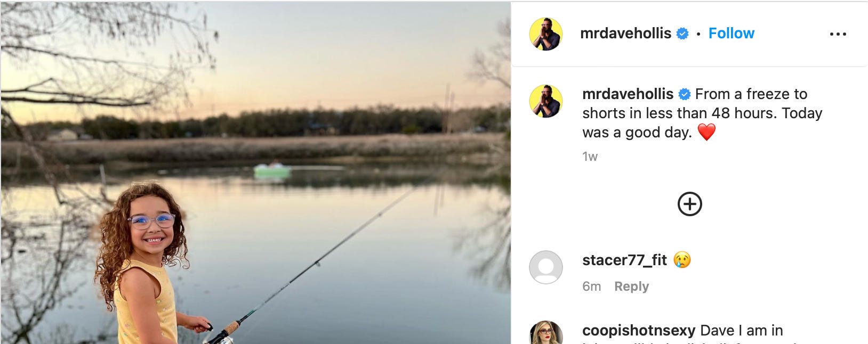This screenshot has height=344, width=868.
Task: Open mrdavehollis profile from header username
Action: pyautogui.click(x=625, y=34)
